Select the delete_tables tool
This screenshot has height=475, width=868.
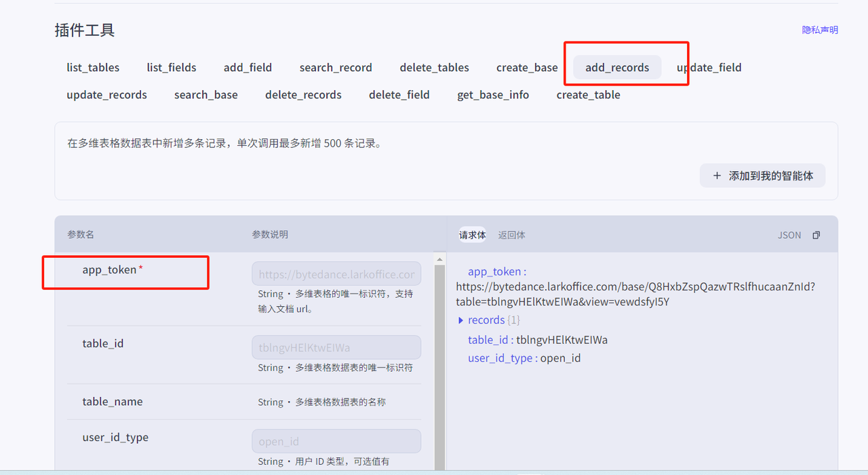434,68
